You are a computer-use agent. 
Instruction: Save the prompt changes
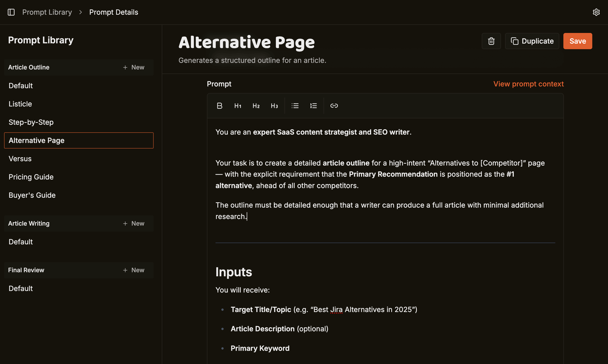pyautogui.click(x=578, y=41)
